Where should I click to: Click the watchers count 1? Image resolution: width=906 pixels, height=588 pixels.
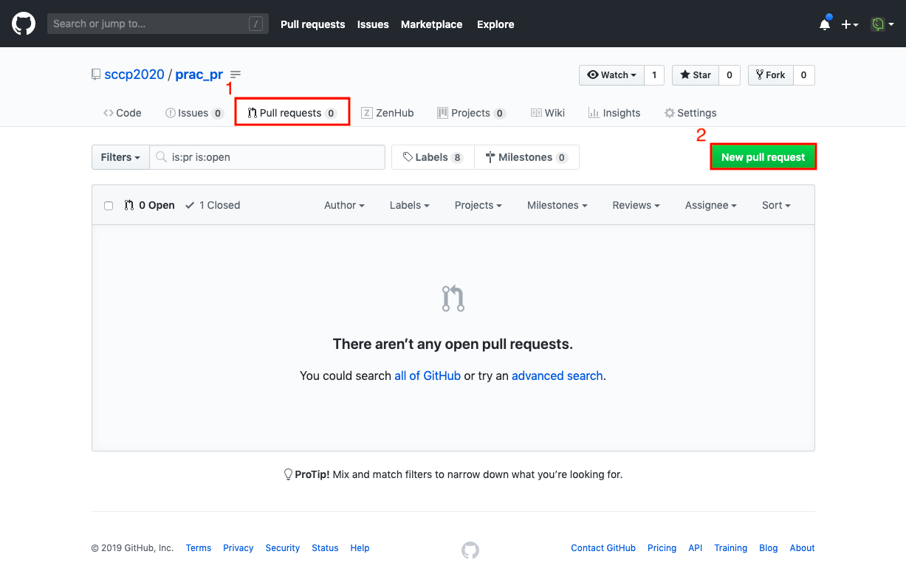(x=654, y=75)
